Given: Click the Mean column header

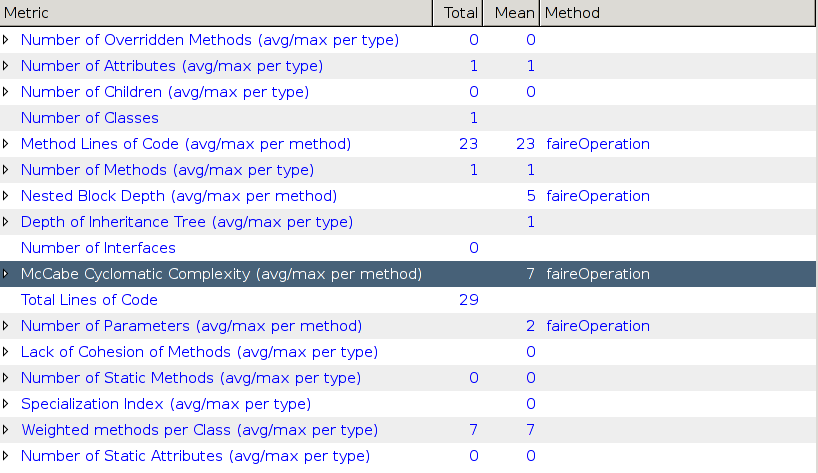Looking at the screenshot, I should tap(510, 13).
